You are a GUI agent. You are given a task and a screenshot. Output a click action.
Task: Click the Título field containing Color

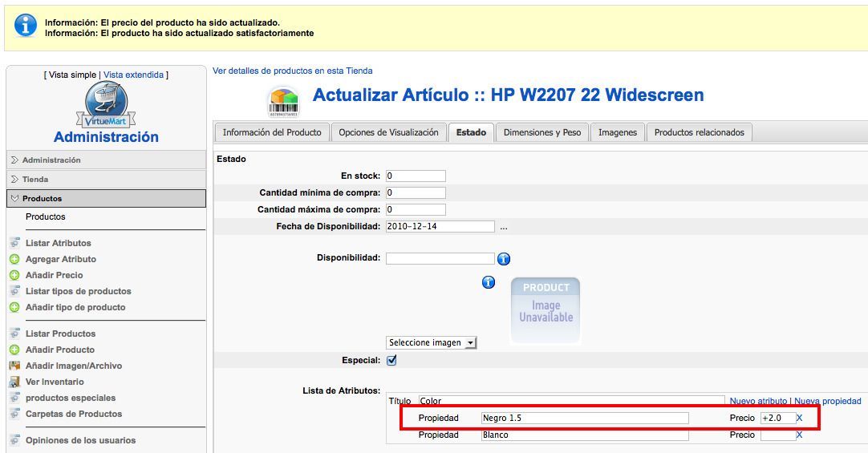pos(571,401)
